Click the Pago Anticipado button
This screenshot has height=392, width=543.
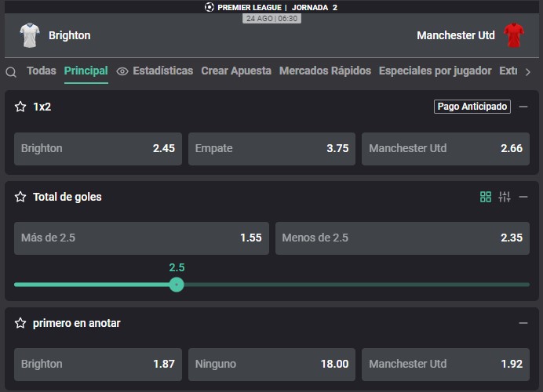pos(472,107)
